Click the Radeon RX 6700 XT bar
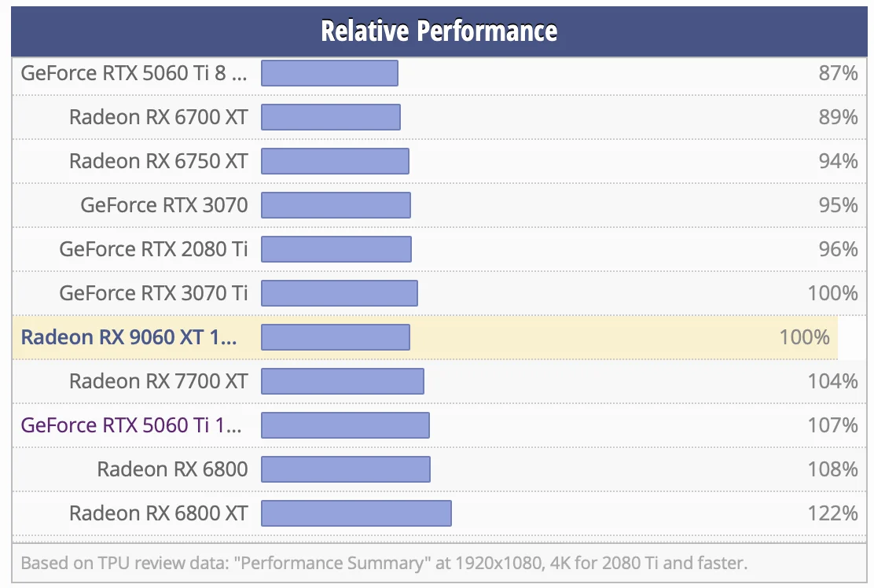The width and height of the screenshot is (874, 588). pyautogui.click(x=331, y=117)
